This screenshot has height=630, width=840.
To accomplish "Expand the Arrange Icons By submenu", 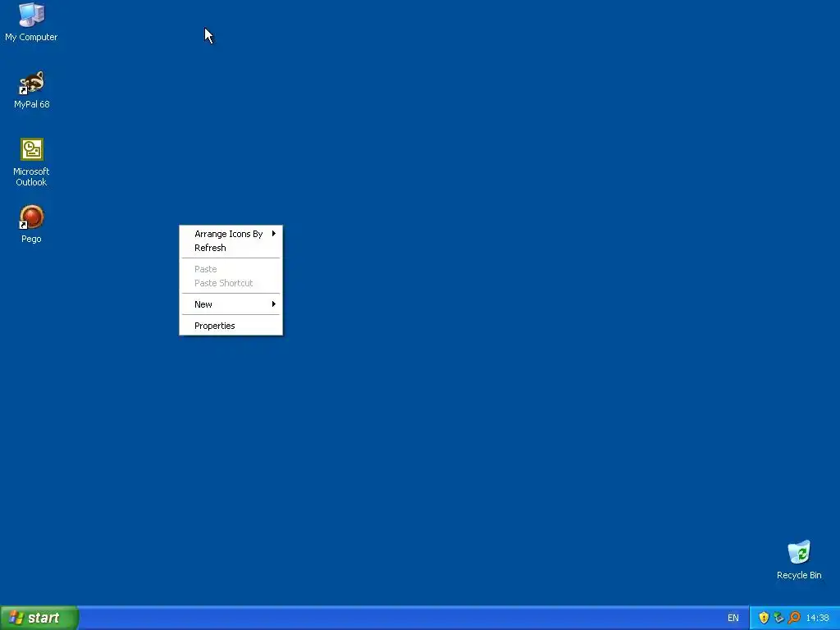I will coord(231,234).
